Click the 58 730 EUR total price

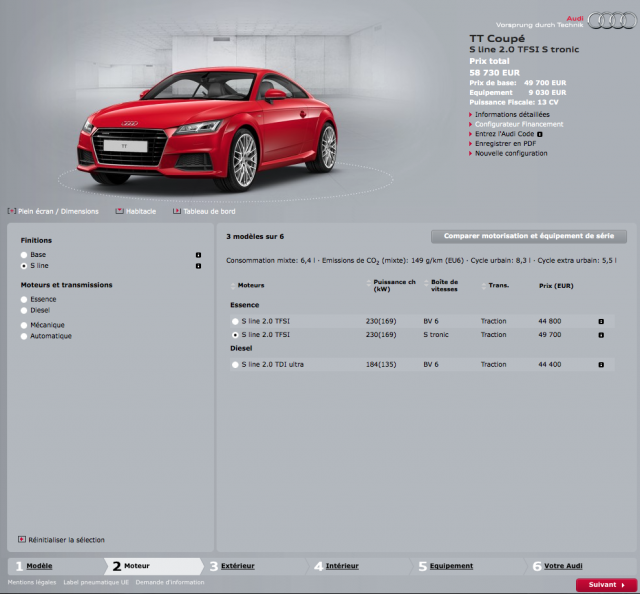tap(494, 73)
